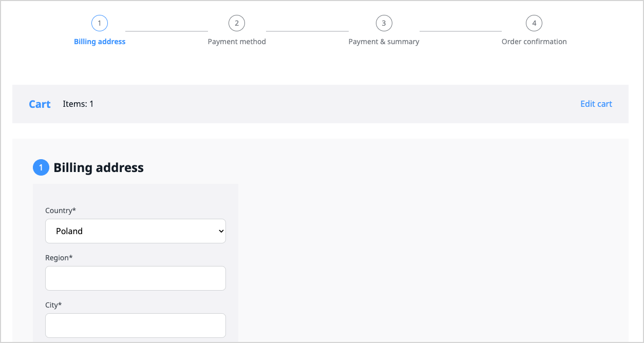Click the Region input field

135,278
